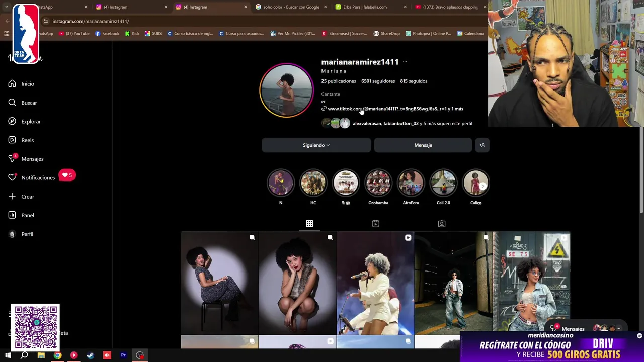Click Crear to make a new post
644x362 pixels.
(21, 197)
